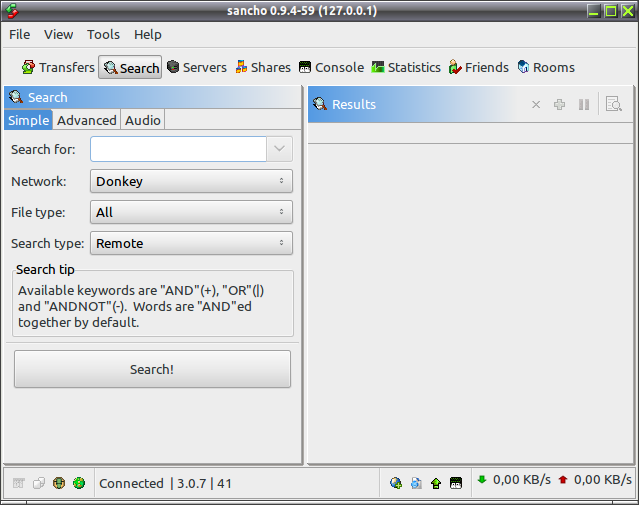This screenshot has width=639, height=505.
Task: Open the Rooms view
Action: pos(546,67)
